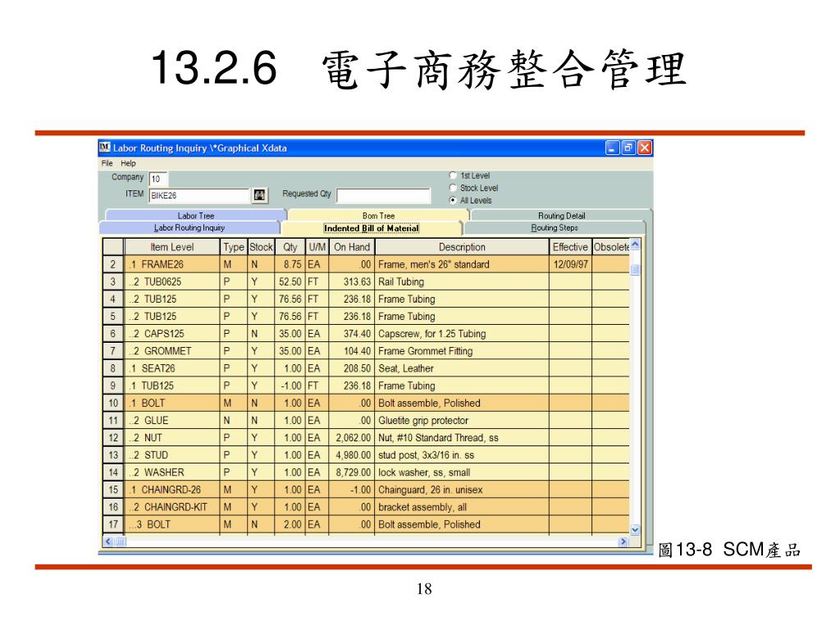This screenshot has width=840, height=630.
Task: Click the U/M column header
Action: click(x=317, y=247)
